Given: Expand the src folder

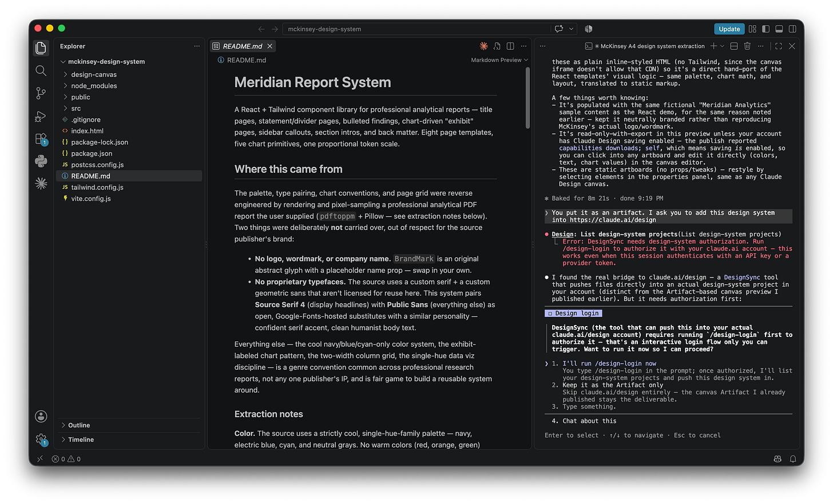Looking at the screenshot, I should pos(65,108).
